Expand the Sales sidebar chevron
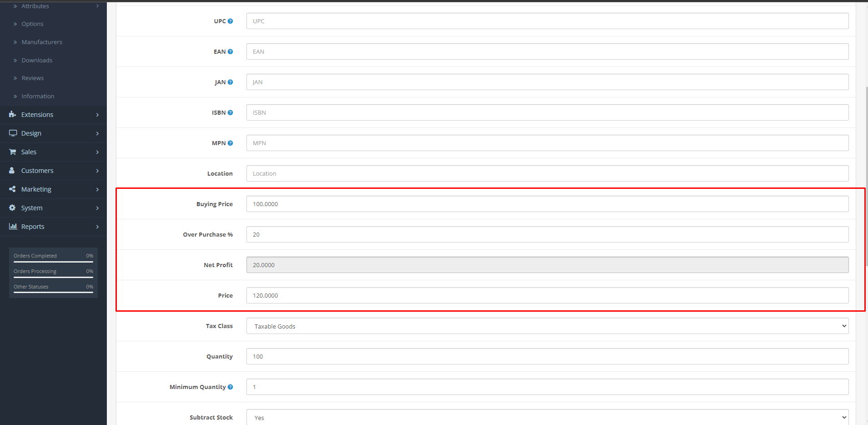 97,152
